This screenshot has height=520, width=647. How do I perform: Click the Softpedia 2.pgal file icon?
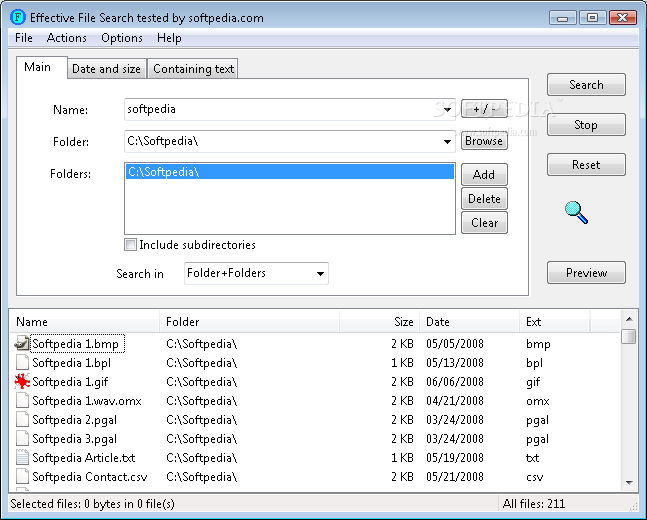(x=22, y=419)
